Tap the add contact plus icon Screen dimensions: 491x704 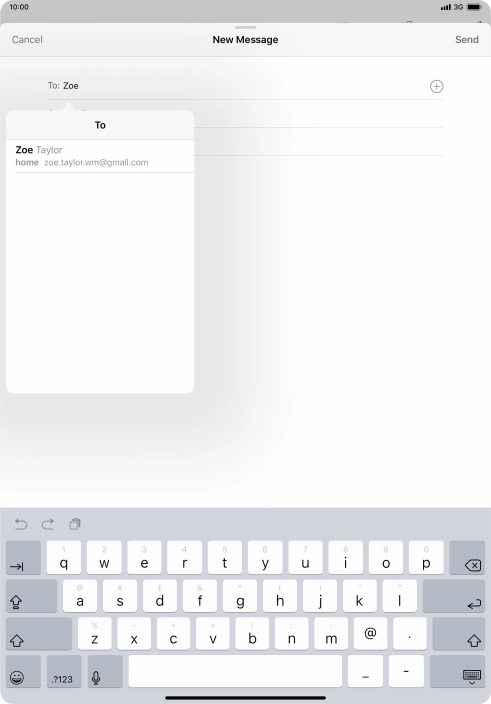click(x=436, y=86)
